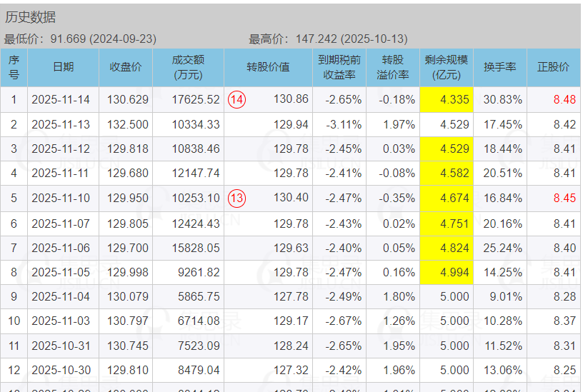Click the 换手率 column header
The image size is (588, 392).
tap(500, 67)
